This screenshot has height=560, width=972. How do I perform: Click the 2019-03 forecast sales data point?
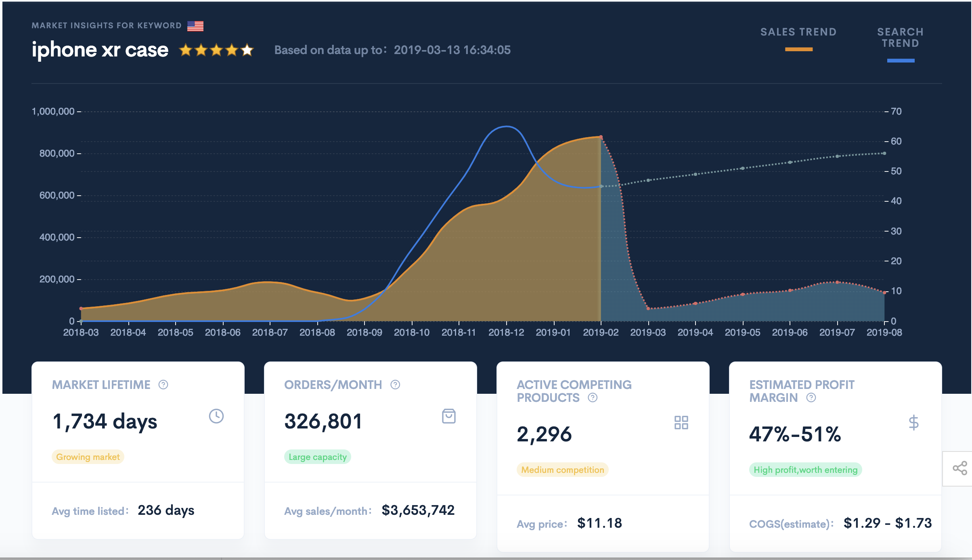[x=648, y=308]
